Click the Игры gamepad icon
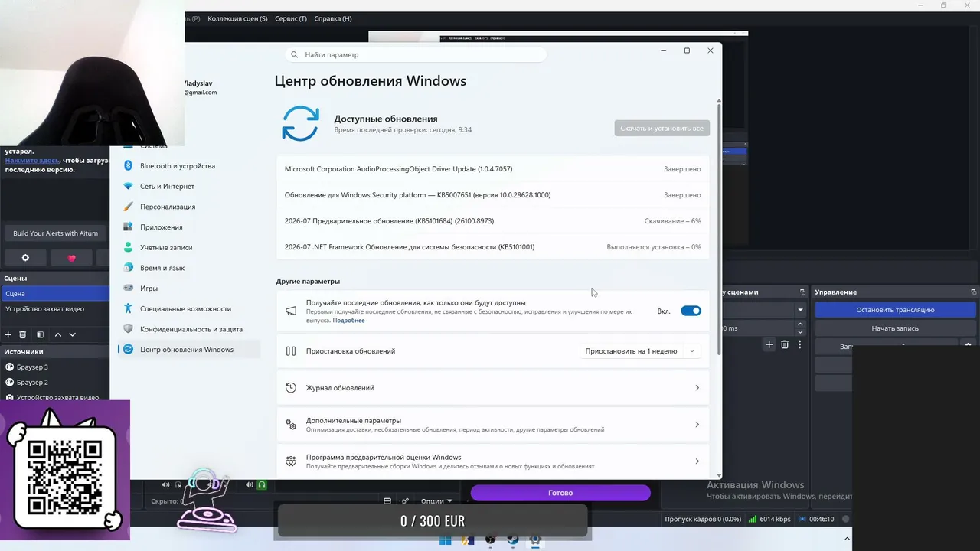Viewport: 980px width, 551px height. (x=128, y=289)
